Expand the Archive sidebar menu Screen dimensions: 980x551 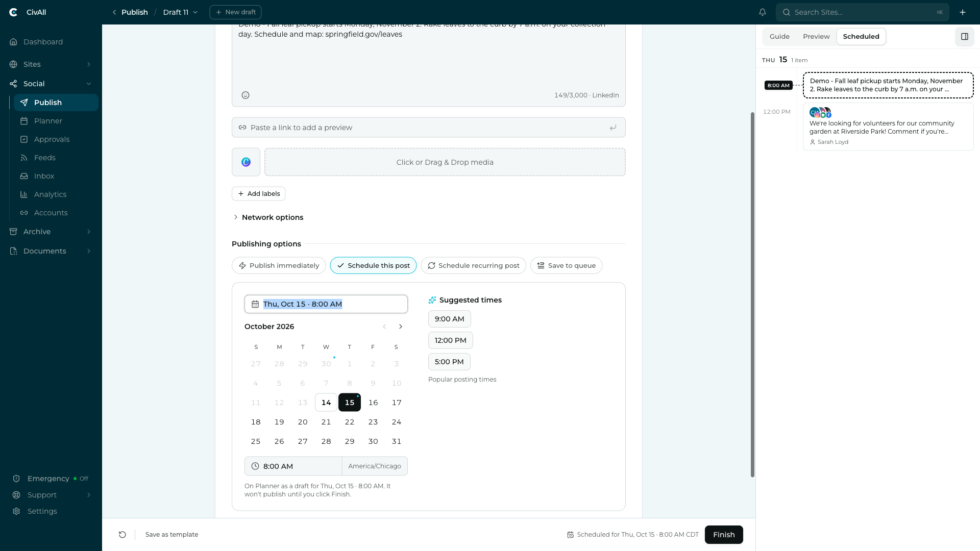tap(89, 232)
